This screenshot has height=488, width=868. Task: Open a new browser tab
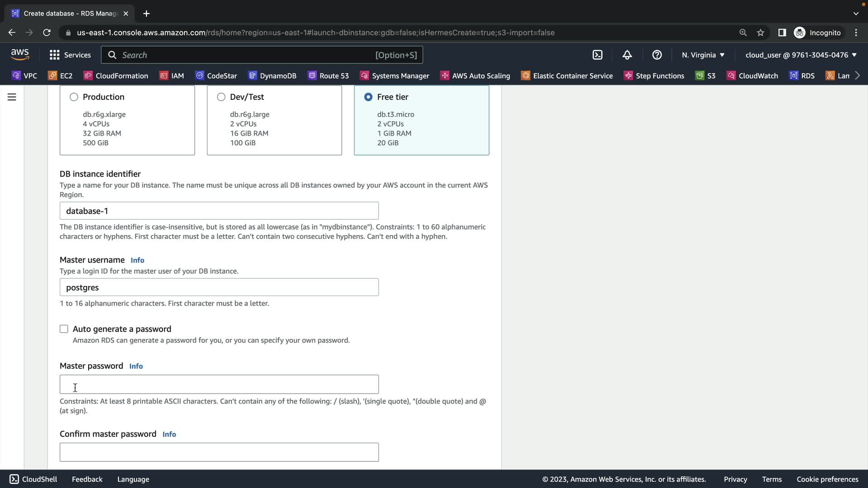click(146, 14)
